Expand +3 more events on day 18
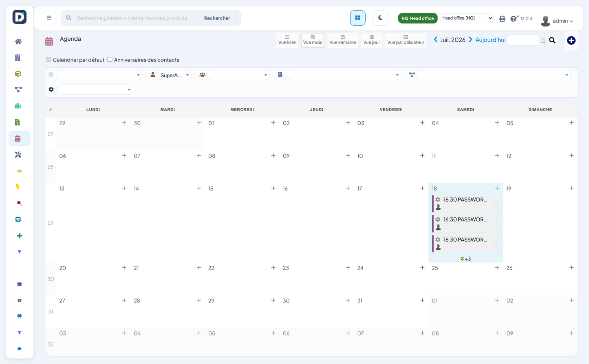 pyautogui.click(x=465, y=259)
